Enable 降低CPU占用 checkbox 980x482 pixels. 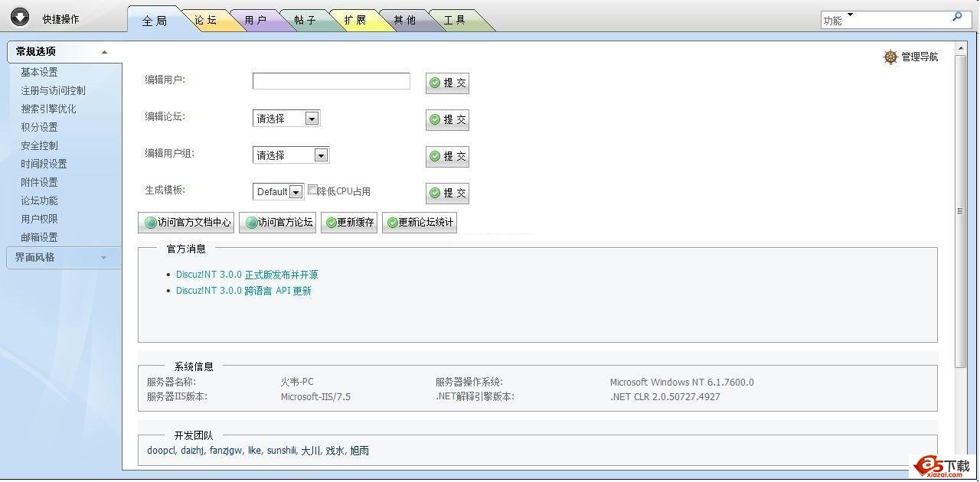(x=312, y=190)
